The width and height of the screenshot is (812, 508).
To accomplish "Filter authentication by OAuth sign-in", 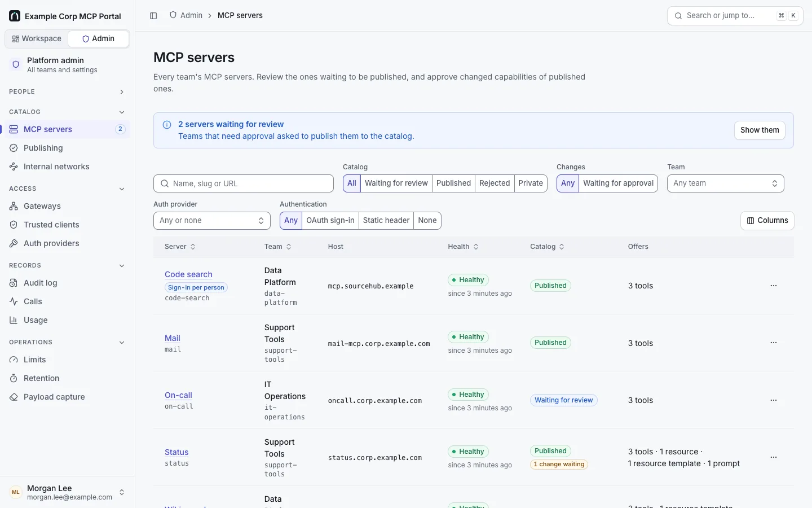I will click(330, 221).
